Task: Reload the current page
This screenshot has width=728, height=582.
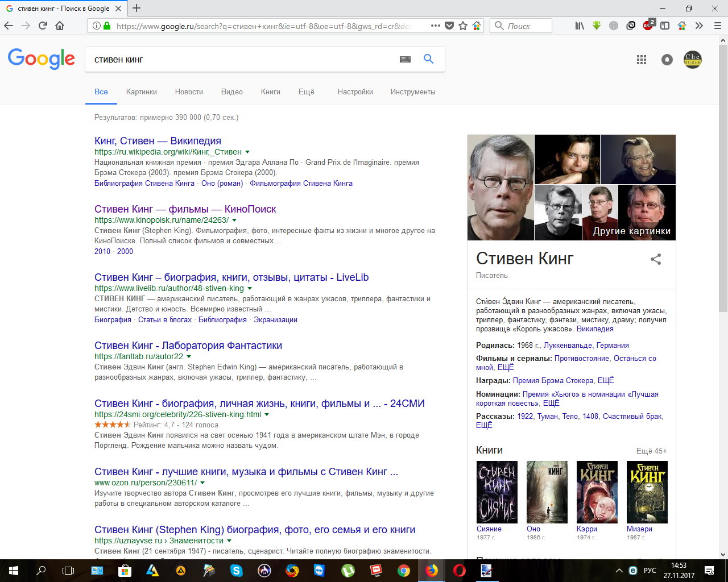Action: click(43, 26)
